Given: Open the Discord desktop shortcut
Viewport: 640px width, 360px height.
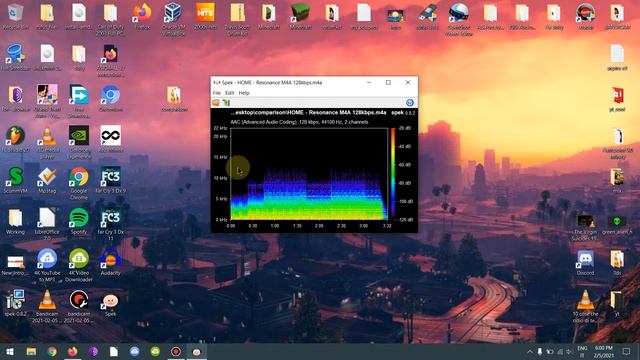Looking at the screenshot, I should (585, 262).
